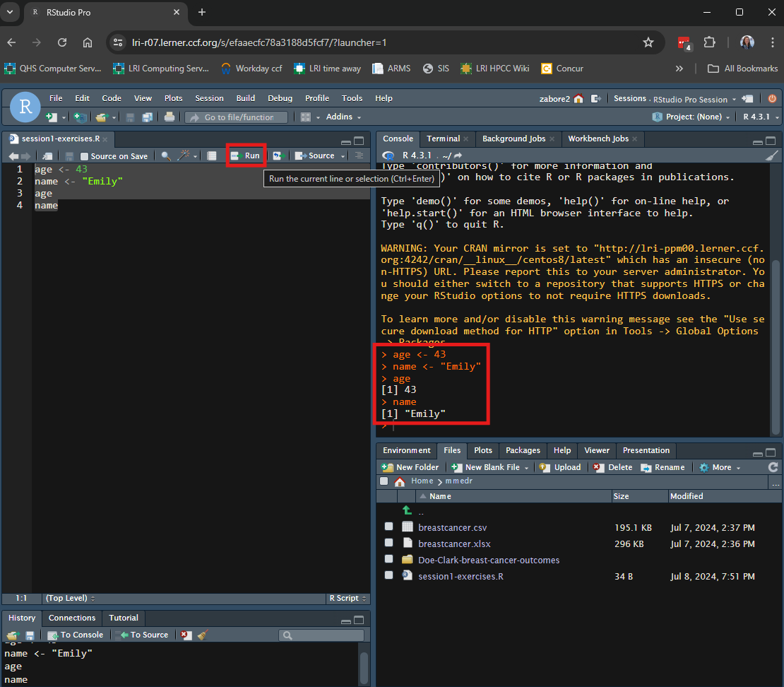Click the New Folder button
This screenshot has height=687, width=784.
pos(410,467)
